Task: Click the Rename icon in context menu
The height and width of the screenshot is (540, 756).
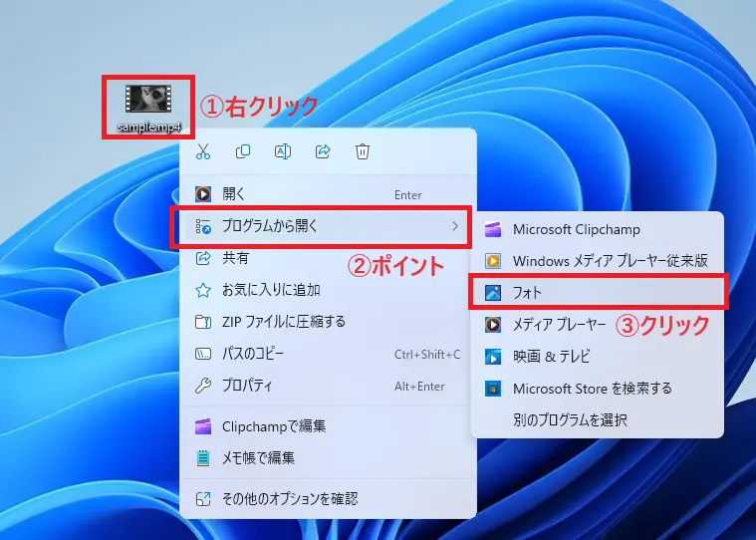Action: [x=283, y=151]
